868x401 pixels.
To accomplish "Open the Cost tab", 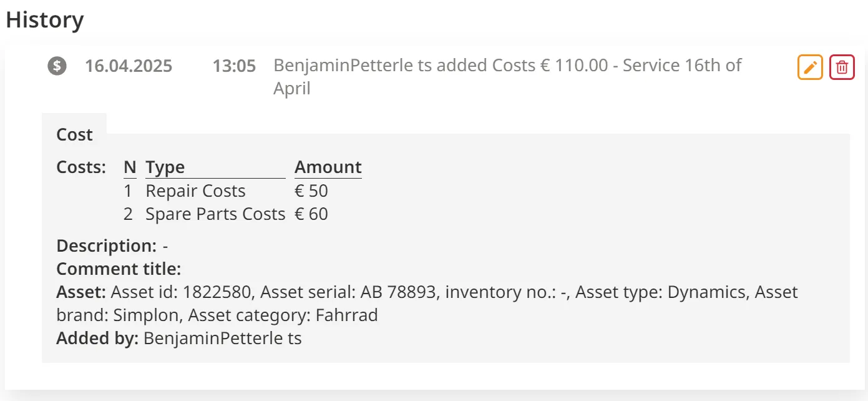I will pos(74,134).
